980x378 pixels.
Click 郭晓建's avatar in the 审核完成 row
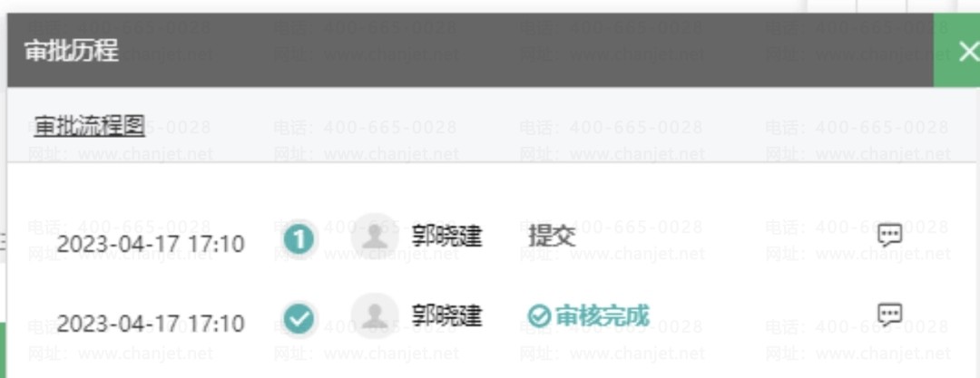(375, 316)
